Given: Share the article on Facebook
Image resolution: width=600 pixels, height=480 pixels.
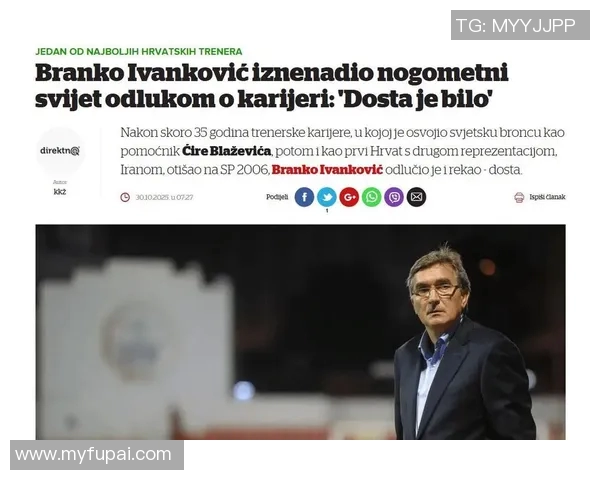Looking at the screenshot, I should 304,197.
